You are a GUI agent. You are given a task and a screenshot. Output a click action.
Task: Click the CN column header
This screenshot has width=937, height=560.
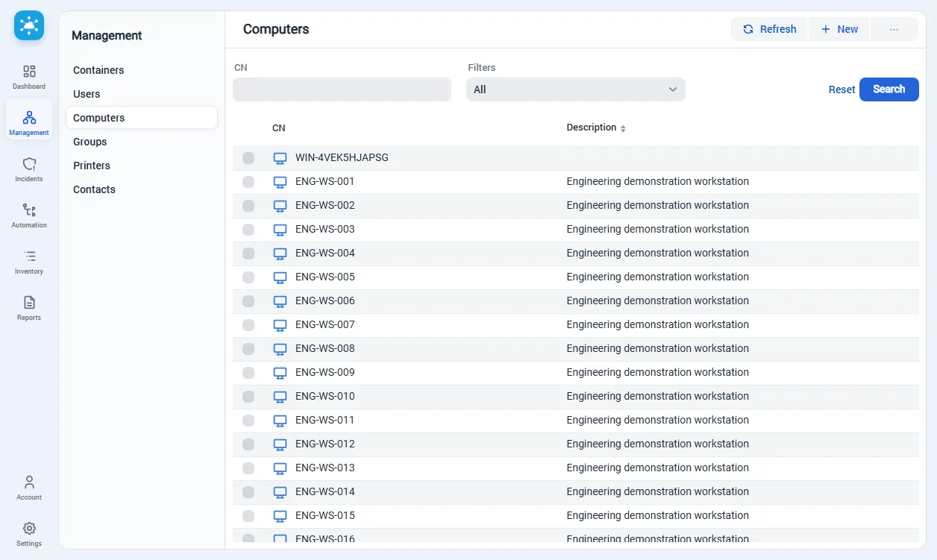pos(278,128)
